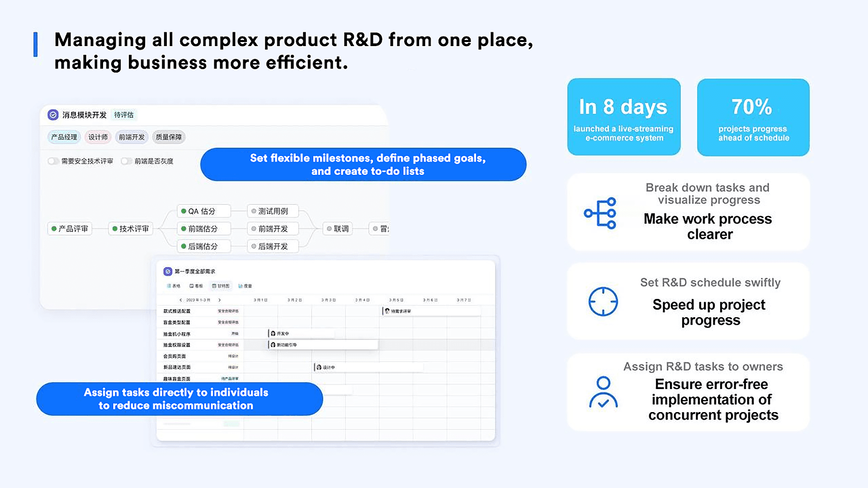
Task: Select the 看板 kanban view icon
Action: [192, 286]
